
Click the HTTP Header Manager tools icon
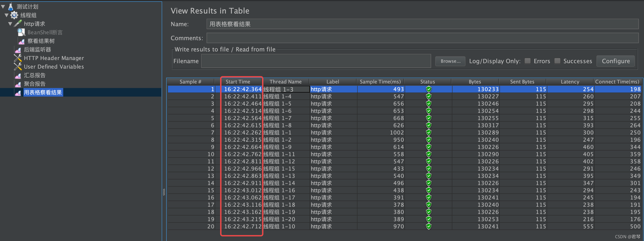click(x=18, y=58)
